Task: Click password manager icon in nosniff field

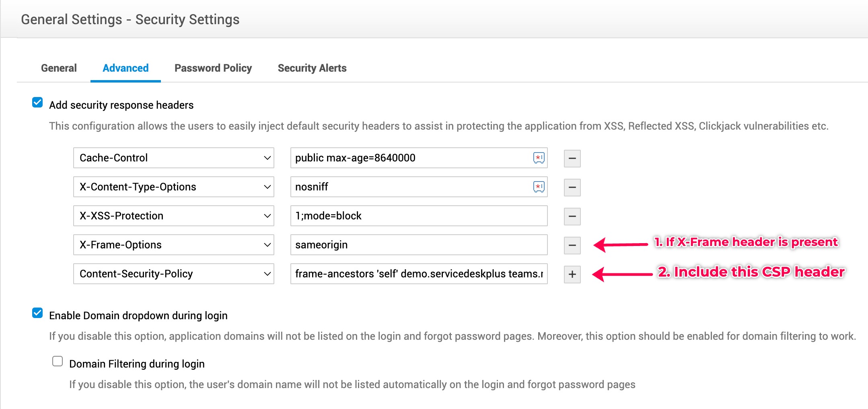Action: [539, 187]
